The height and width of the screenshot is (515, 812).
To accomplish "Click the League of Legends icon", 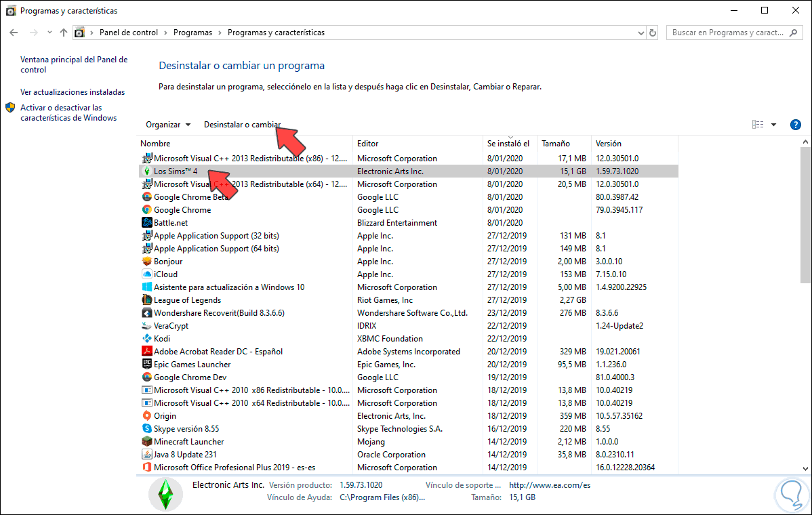I will pos(147,300).
